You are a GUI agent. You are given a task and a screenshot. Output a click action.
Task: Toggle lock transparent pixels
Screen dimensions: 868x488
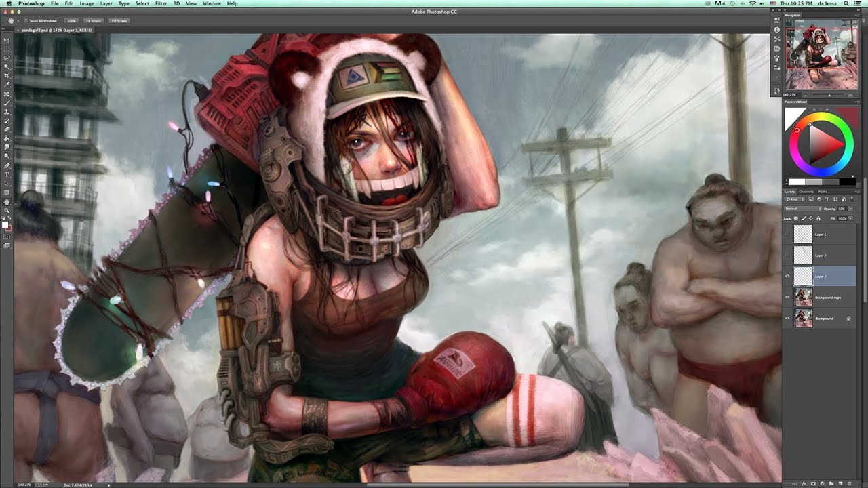pyautogui.click(x=796, y=218)
